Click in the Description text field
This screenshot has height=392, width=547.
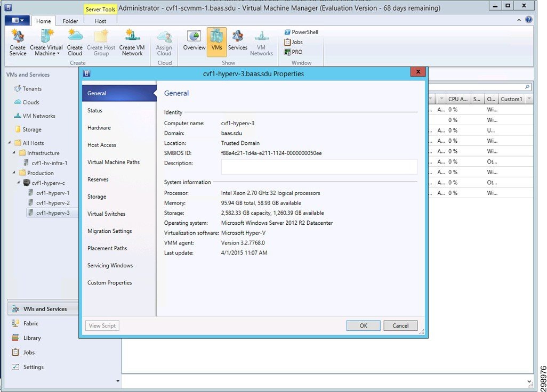[x=319, y=167]
